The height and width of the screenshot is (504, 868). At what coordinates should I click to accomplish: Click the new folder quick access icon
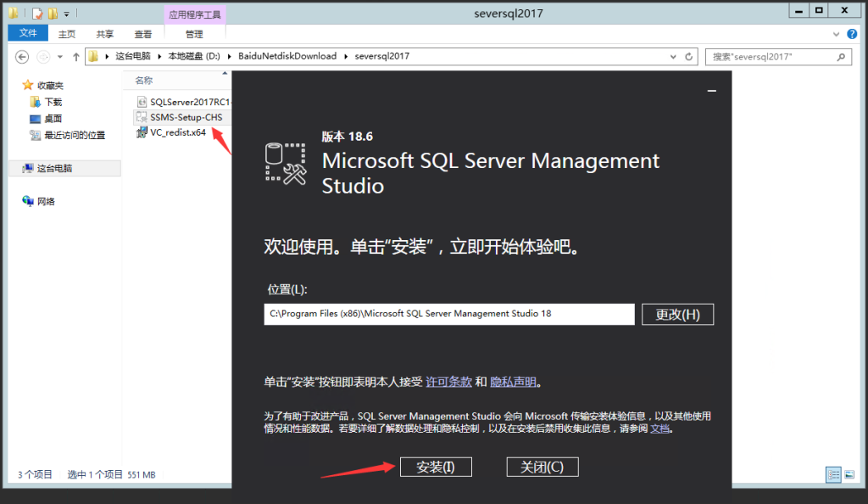click(52, 13)
